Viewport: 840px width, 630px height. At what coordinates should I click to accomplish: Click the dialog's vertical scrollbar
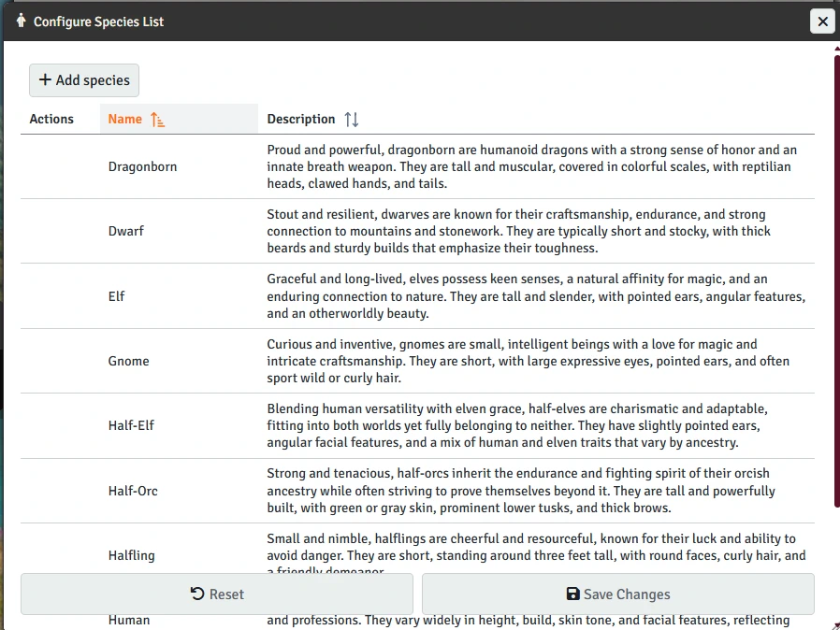[836, 280]
